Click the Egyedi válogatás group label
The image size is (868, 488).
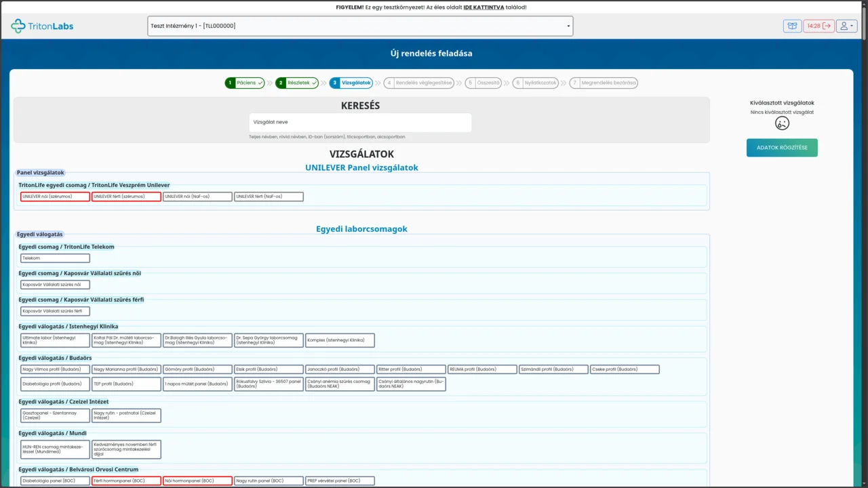pos(39,235)
